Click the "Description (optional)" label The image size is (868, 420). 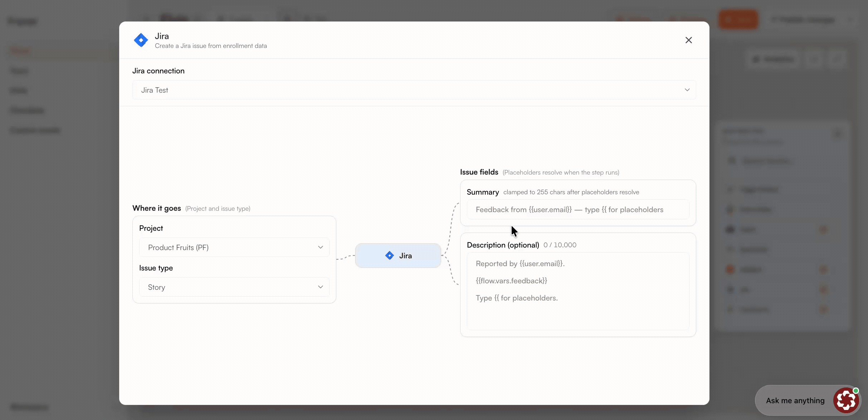[503, 245]
